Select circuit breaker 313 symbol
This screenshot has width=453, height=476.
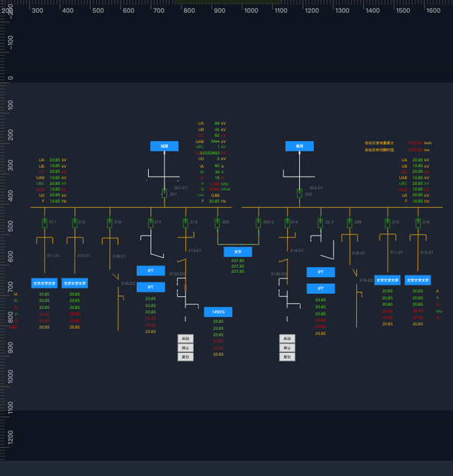pos(185,223)
